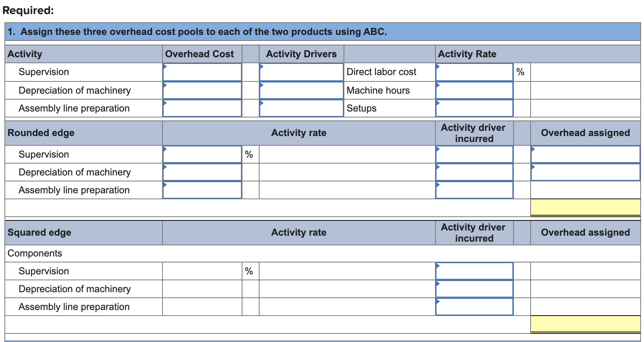This screenshot has width=644, height=342.
Task: Click Depreciation of machinery overhead cost field
Action: tap(202, 90)
